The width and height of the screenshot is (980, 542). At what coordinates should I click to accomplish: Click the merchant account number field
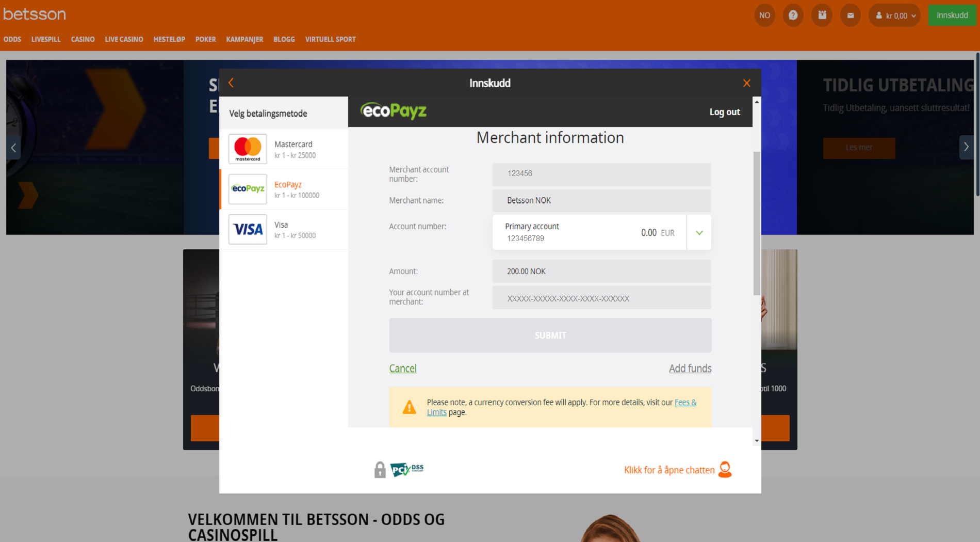tap(601, 174)
